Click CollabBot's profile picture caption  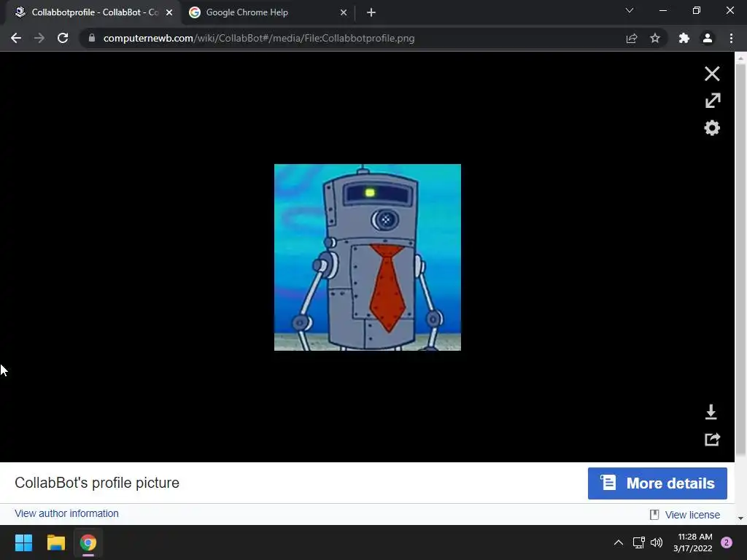click(97, 483)
